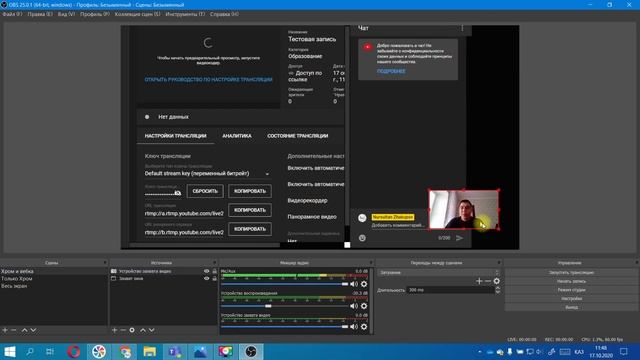Viewport: 640px width, 360px height.
Task: Float the Источники dock panel icon
Action: coord(215,263)
